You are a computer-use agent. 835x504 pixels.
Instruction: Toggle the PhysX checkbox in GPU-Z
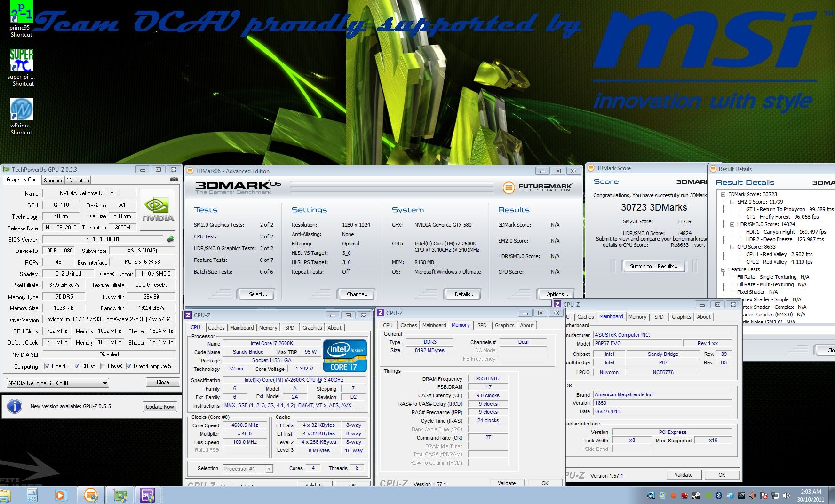[103, 366]
